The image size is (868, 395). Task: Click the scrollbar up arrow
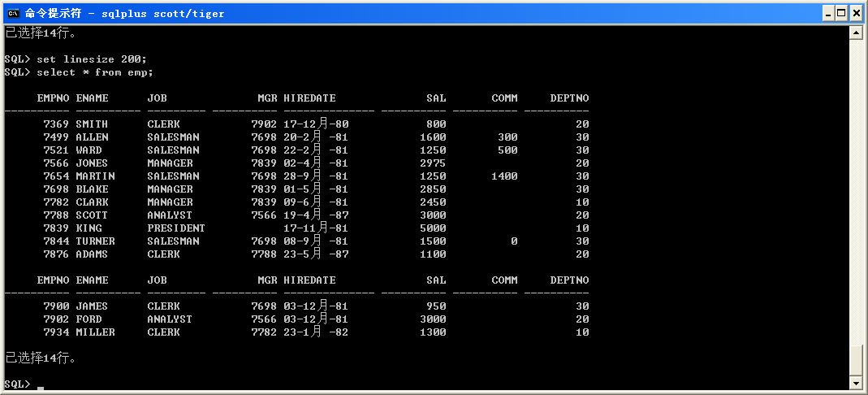(855, 33)
